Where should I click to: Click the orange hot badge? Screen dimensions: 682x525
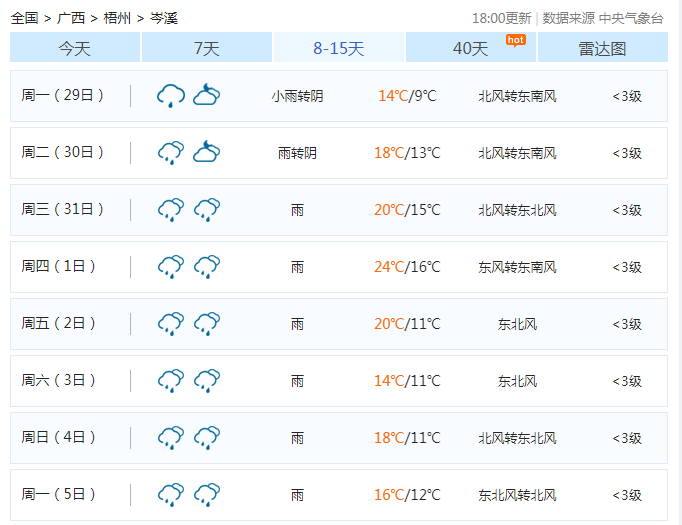pyautogui.click(x=515, y=40)
